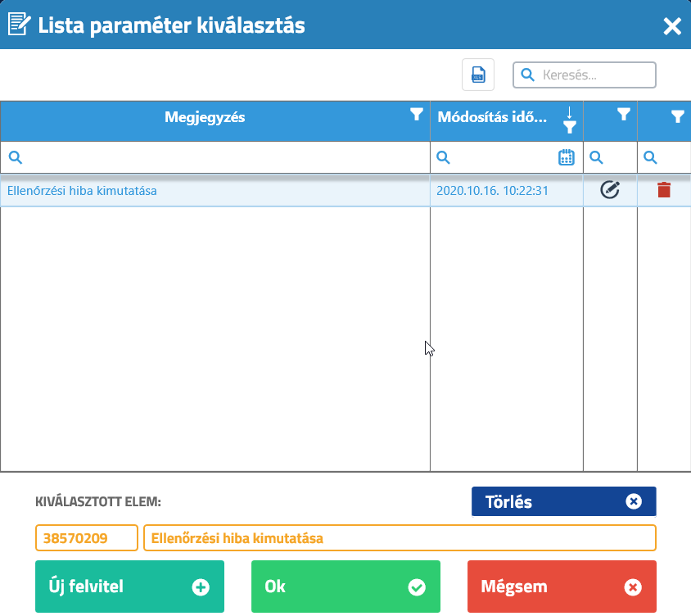The width and height of the screenshot is (691, 616).
Task: Open filter for the edit icon column
Action: click(623, 114)
